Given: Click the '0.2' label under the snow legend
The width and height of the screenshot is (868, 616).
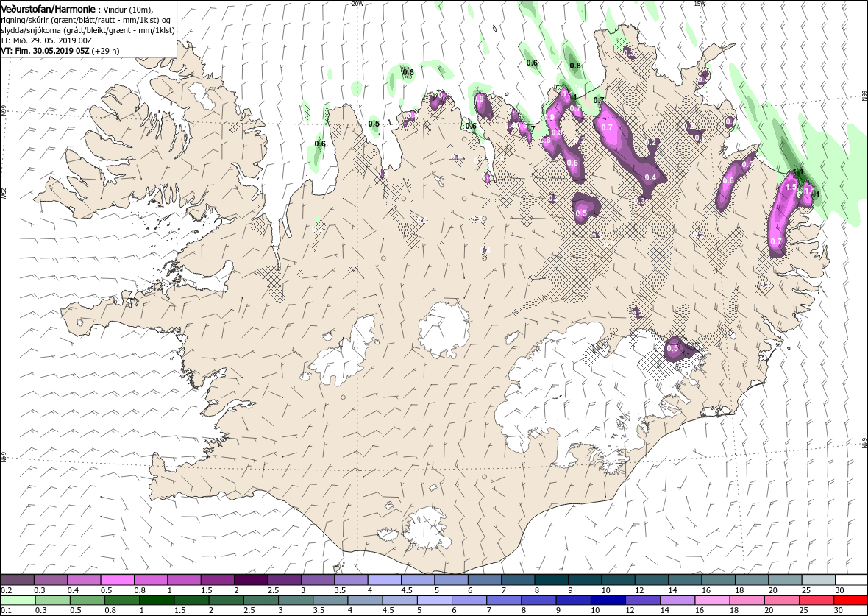Looking at the screenshot, I should 6,590.
